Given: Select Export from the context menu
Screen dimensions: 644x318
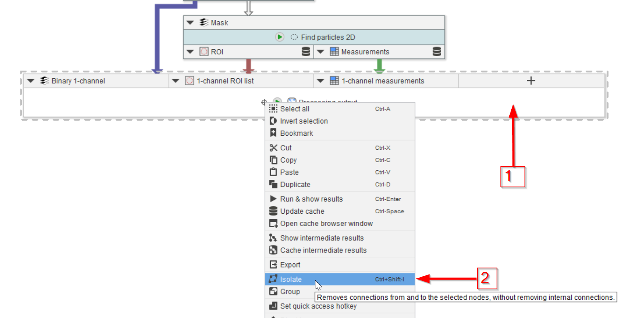Looking at the screenshot, I should (290, 265).
